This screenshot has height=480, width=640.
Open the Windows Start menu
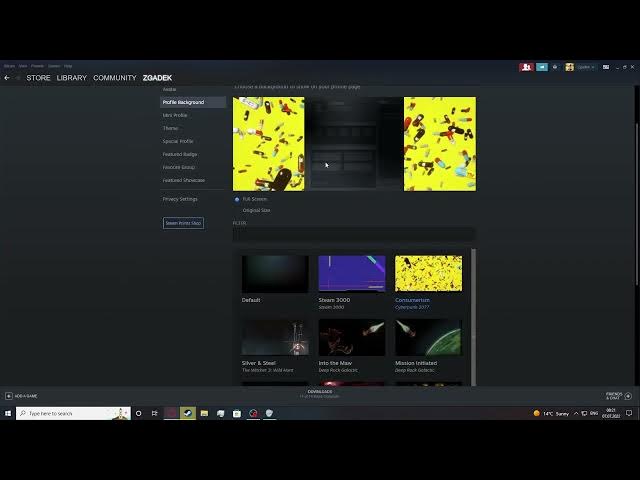[x=8, y=413]
